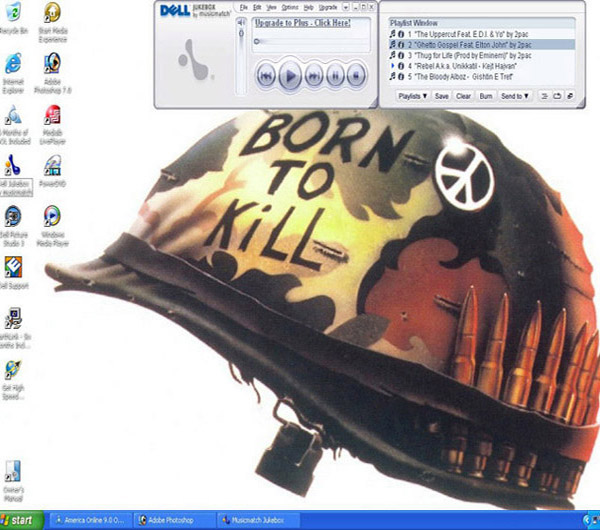Select the Adobe Photoshop 7.0 desktop shortcut
The width and height of the screenshot is (600, 530).
pyautogui.click(x=52, y=73)
